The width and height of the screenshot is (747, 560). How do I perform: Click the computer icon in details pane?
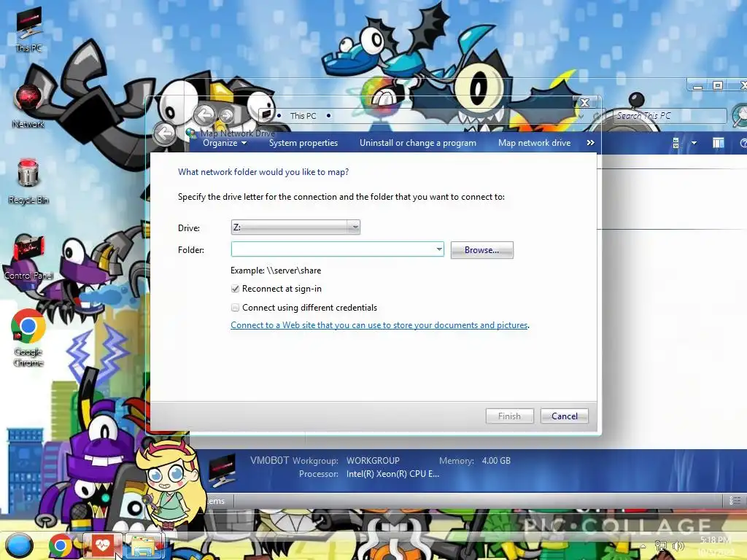[x=222, y=470]
